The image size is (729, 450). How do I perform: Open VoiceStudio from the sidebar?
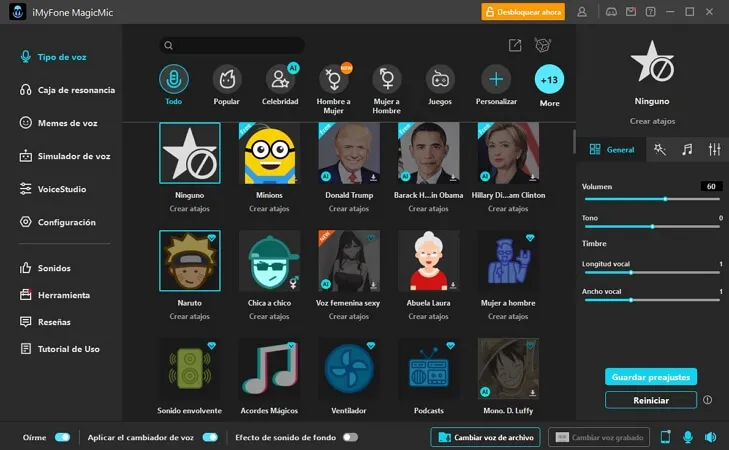pyautogui.click(x=53, y=189)
